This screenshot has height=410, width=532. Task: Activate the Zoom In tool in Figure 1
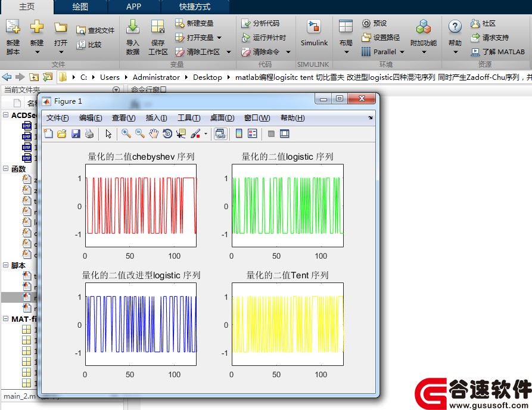pos(126,133)
